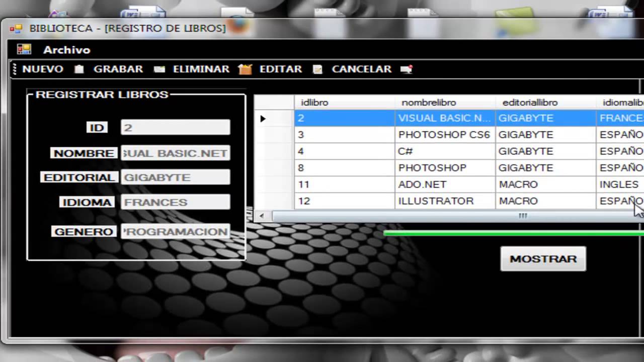The height and width of the screenshot is (362, 644).
Task: Click the GIGABYTE cell in the C# row
Action: [x=546, y=151]
